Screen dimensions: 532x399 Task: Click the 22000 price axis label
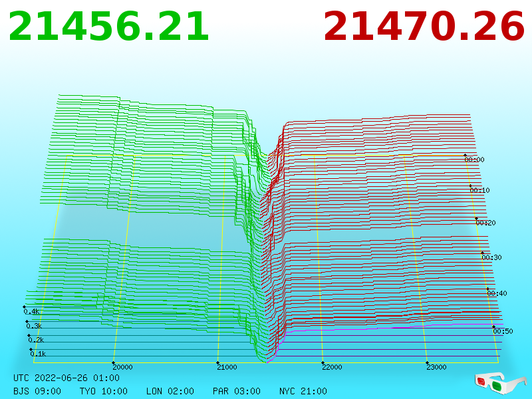332,367
